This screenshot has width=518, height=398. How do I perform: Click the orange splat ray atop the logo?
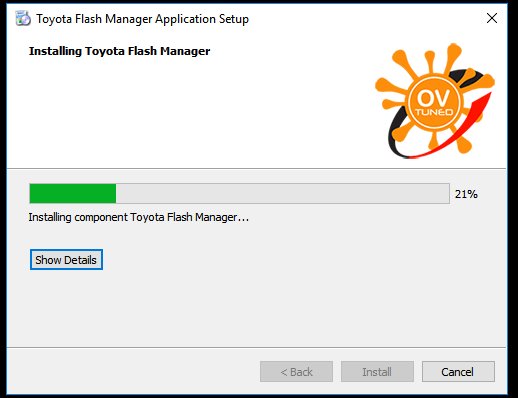click(453, 57)
